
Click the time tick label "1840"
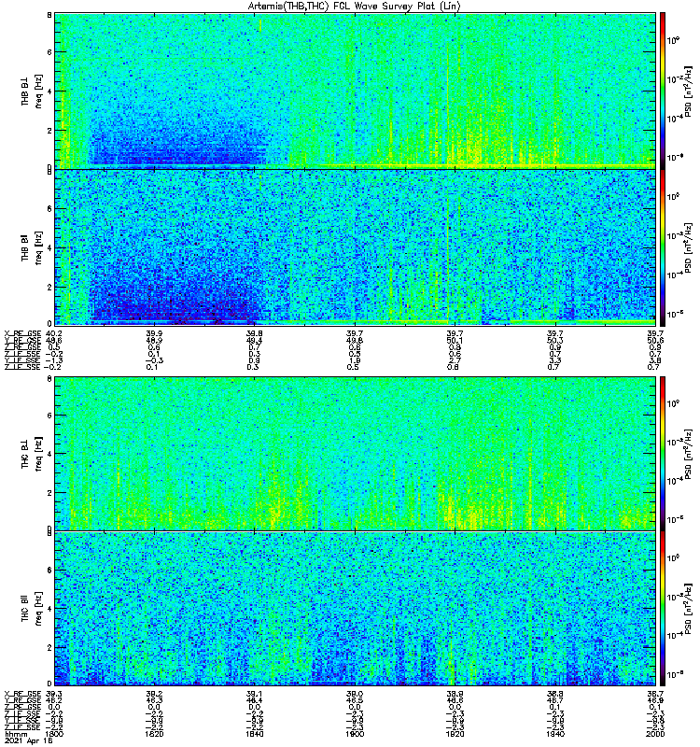[x=254, y=734]
